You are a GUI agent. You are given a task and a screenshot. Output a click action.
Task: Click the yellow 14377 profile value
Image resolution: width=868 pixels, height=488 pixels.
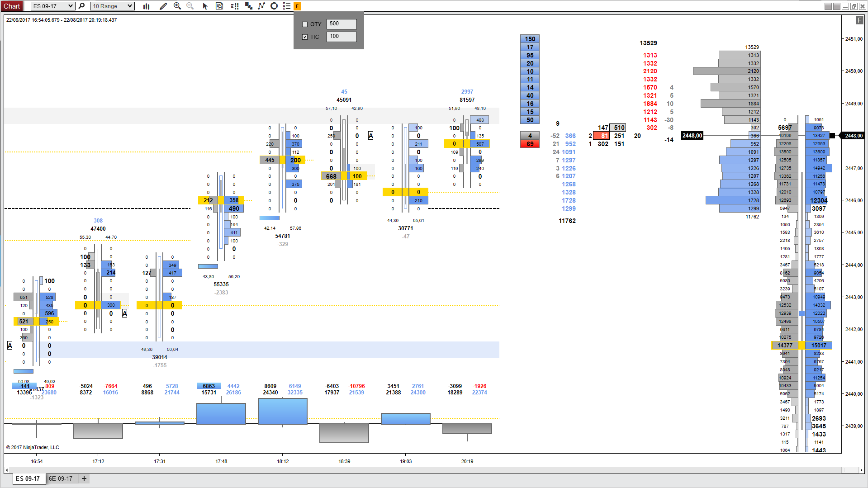point(785,346)
